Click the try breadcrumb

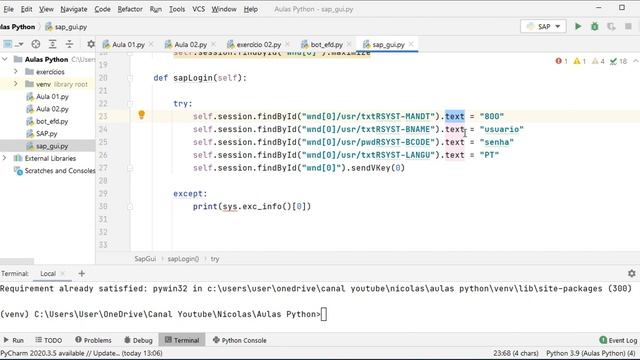point(215,259)
